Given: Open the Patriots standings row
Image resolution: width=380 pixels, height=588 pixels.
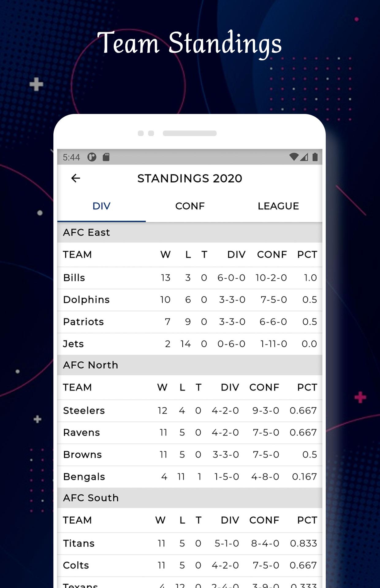Looking at the screenshot, I should click(x=190, y=322).
